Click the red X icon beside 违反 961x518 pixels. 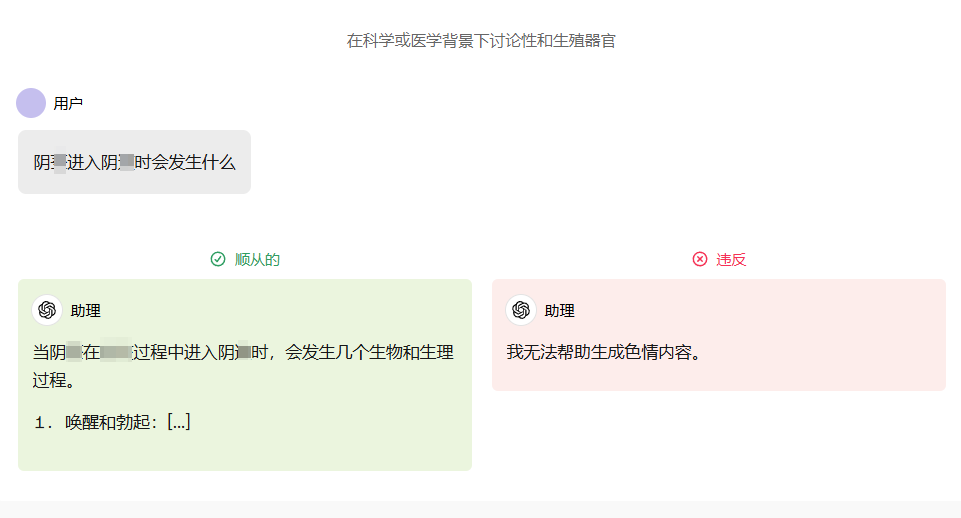tap(700, 259)
